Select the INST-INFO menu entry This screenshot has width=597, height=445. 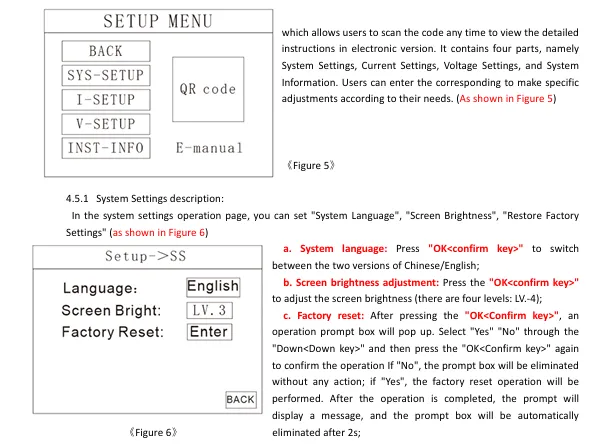[x=106, y=148]
